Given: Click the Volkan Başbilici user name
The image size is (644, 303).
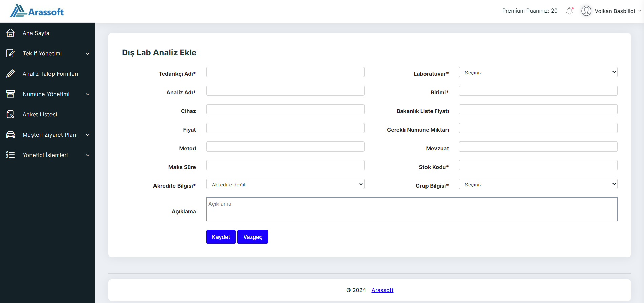Looking at the screenshot, I should coord(615,11).
